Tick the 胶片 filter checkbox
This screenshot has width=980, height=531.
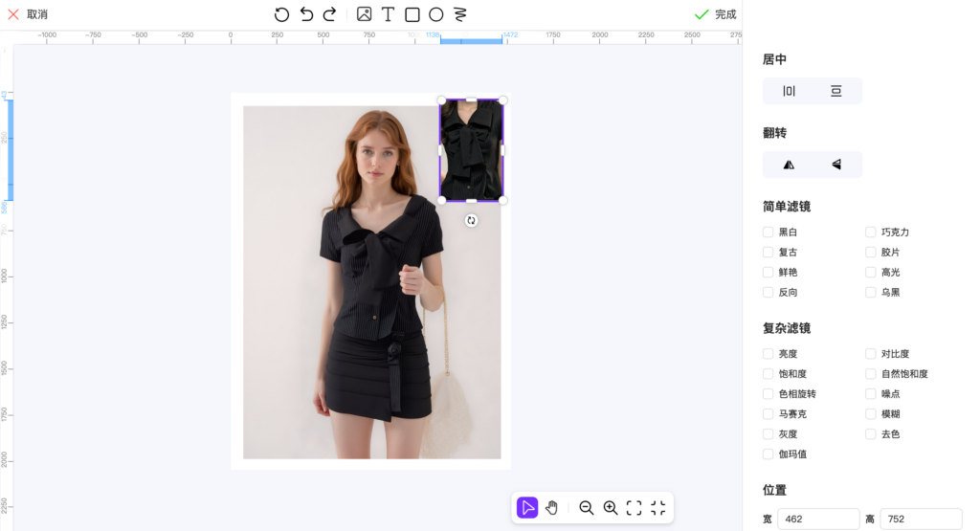[871, 253]
